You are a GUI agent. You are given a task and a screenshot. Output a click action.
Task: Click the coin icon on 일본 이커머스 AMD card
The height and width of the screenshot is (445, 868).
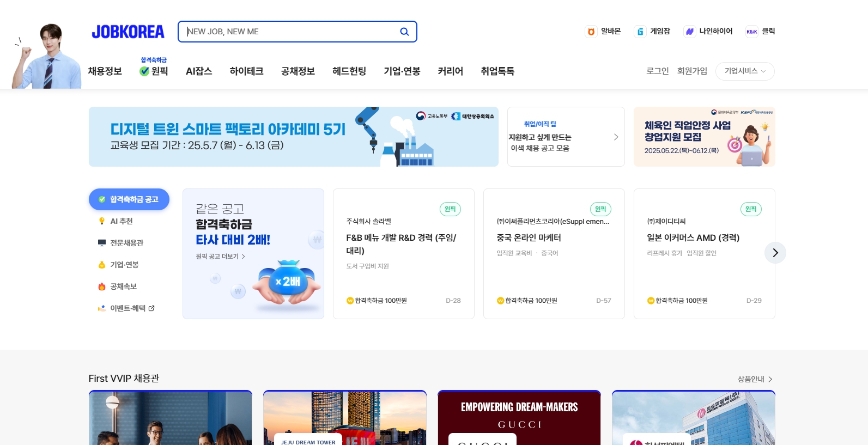[x=651, y=301]
